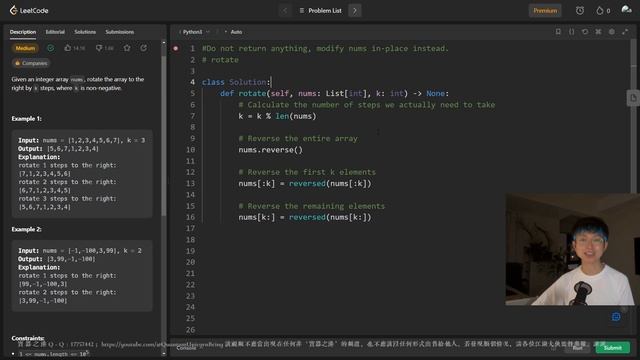This screenshot has width=640, height=360.
Task: Reset code to default icon
Action: pos(585,31)
